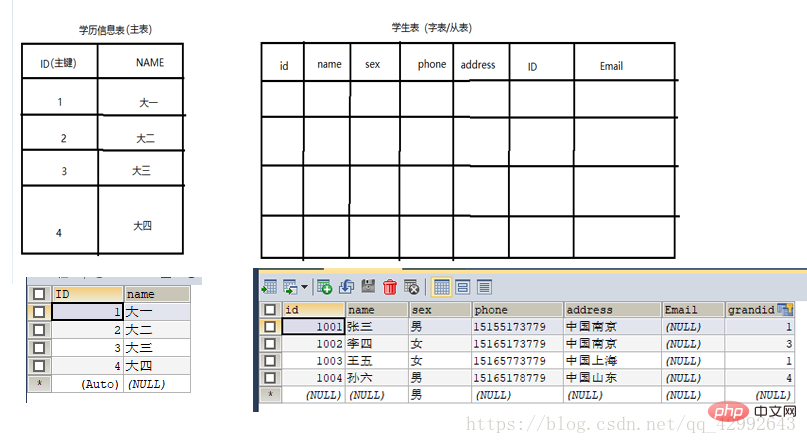The height and width of the screenshot is (444, 807).
Task: Click the (Auto) cell in the new row
Action: click(x=87, y=384)
